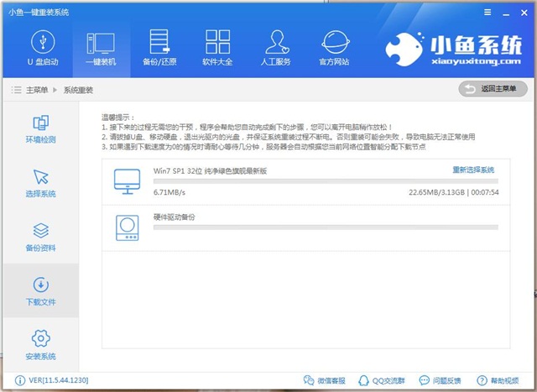Click the Win7 SP1 download progress bar

(x=325, y=180)
